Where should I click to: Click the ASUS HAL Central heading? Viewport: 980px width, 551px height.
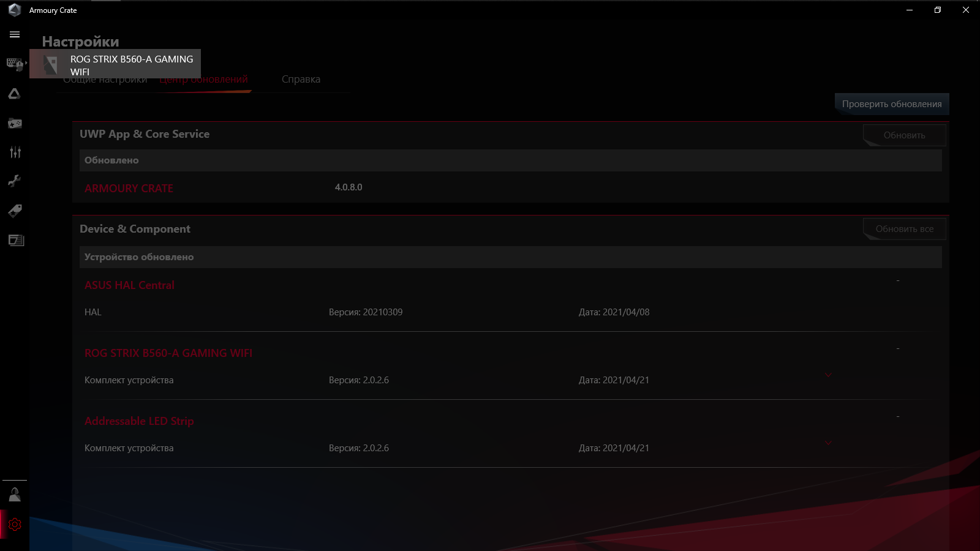(129, 285)
